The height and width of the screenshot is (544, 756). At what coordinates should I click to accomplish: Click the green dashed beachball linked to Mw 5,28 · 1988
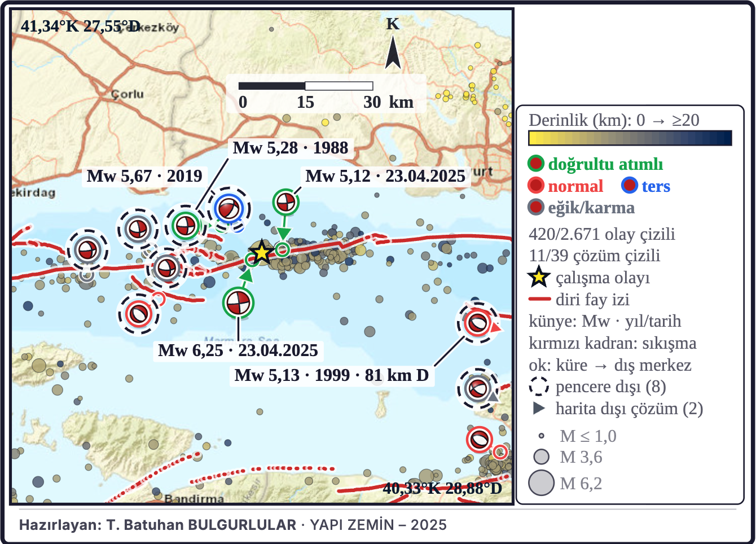coord(185,226)
